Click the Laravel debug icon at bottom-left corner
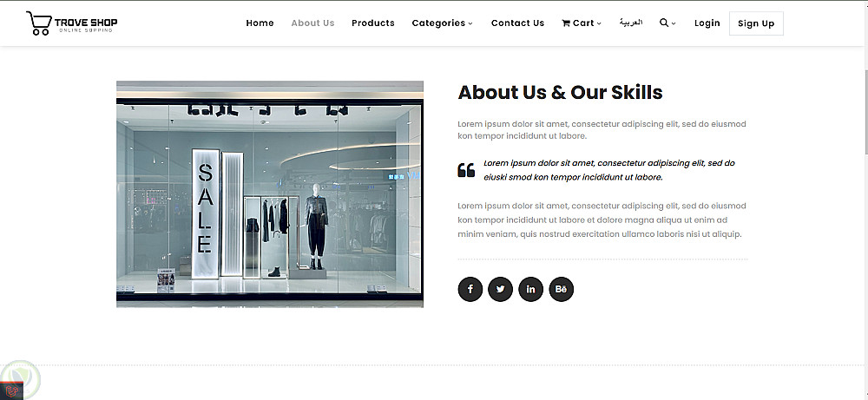Screen dimensions: 868x400 (x=11, y=391)
